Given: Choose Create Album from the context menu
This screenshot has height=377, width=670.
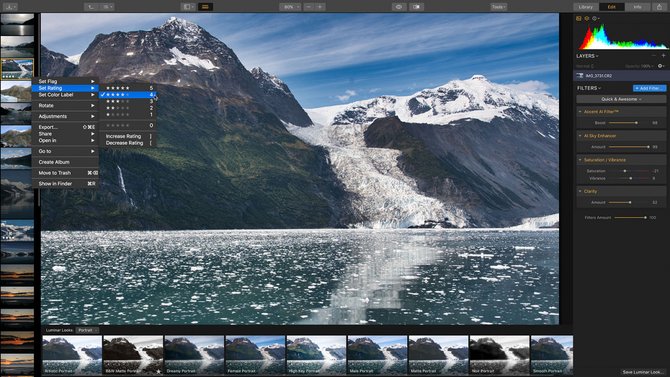Looking at the screenshot, I should coord(65,162).
